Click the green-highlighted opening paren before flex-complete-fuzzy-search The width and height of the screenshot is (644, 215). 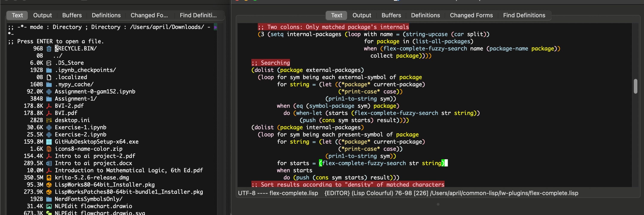321,163
